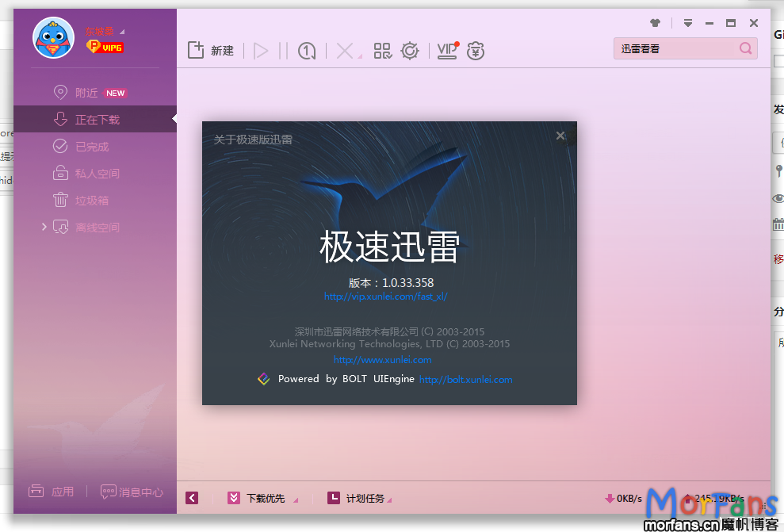Click the 计划任务 clock icon

pos(334,498)
